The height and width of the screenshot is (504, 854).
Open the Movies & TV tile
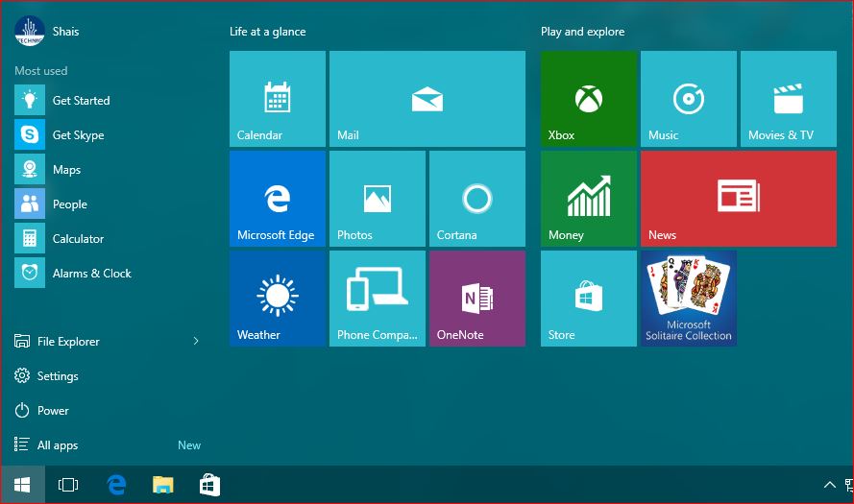coord(788,99)
